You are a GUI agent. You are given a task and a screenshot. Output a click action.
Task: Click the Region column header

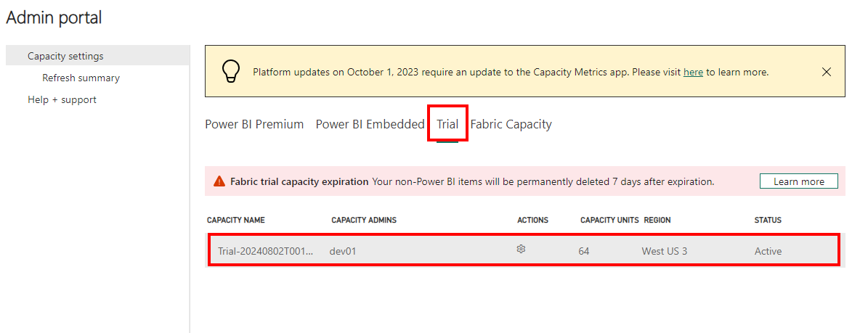tap(657, 220)
